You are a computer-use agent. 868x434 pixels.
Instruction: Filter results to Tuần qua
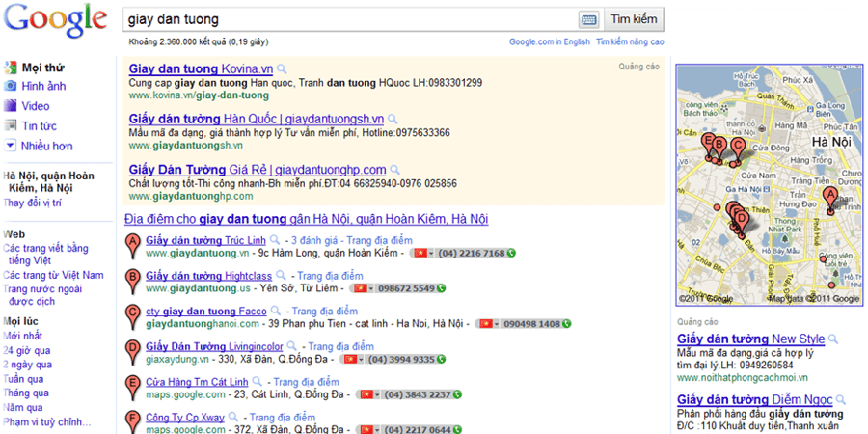23,379
